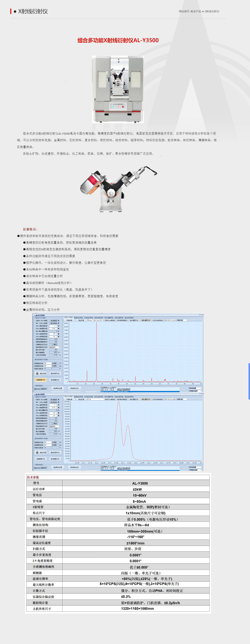Expand 连续运行 dropdown in the double-peak window
Image resolution: width=250 pixels, height=644 pixels.
click(59, 426)
